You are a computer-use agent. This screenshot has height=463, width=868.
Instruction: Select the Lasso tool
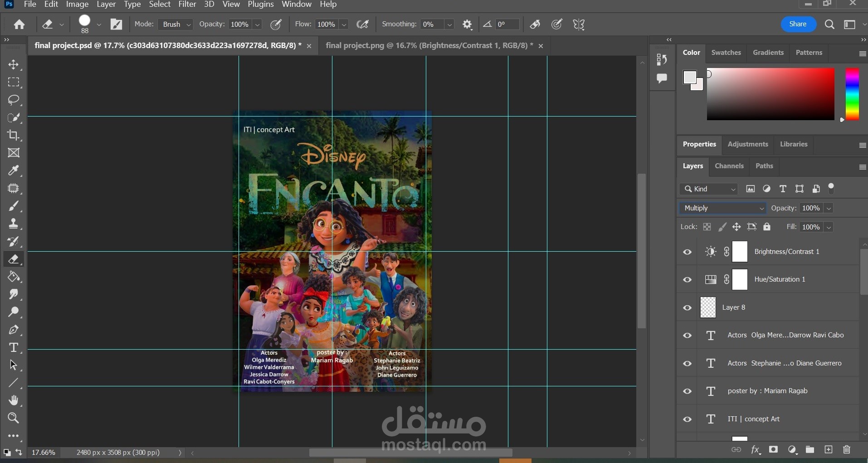pyautogui.click(x=14, y=100)
